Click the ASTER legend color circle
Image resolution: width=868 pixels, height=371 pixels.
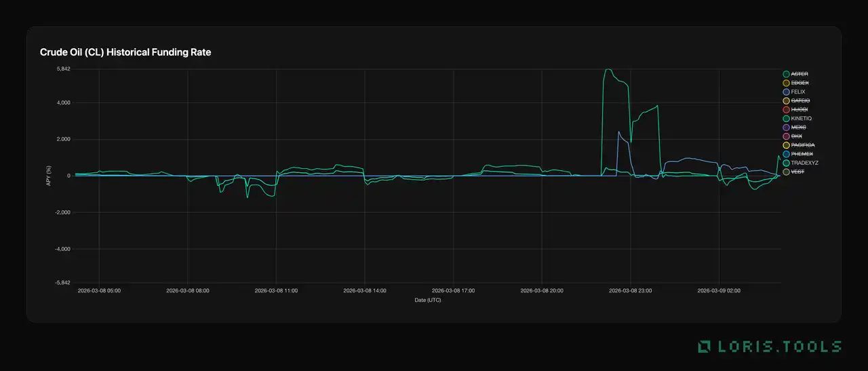pyautogui.click(x=786, y=74)
